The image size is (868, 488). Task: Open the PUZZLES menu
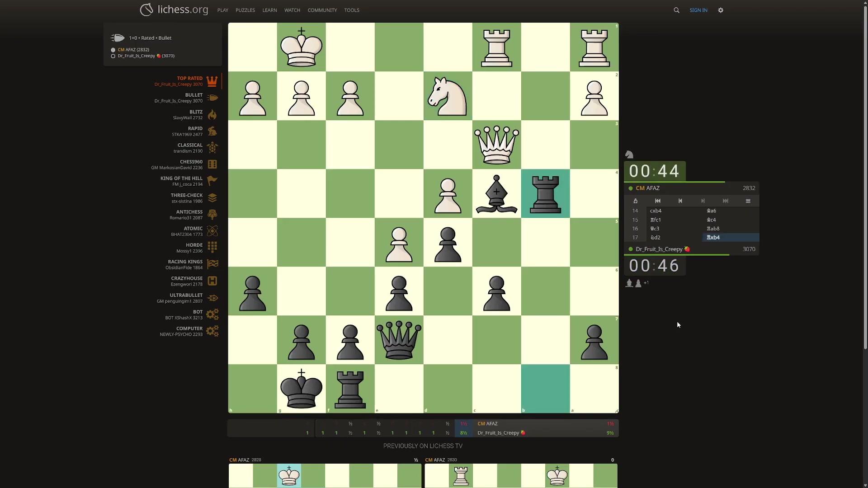click(x=245, y=10)
